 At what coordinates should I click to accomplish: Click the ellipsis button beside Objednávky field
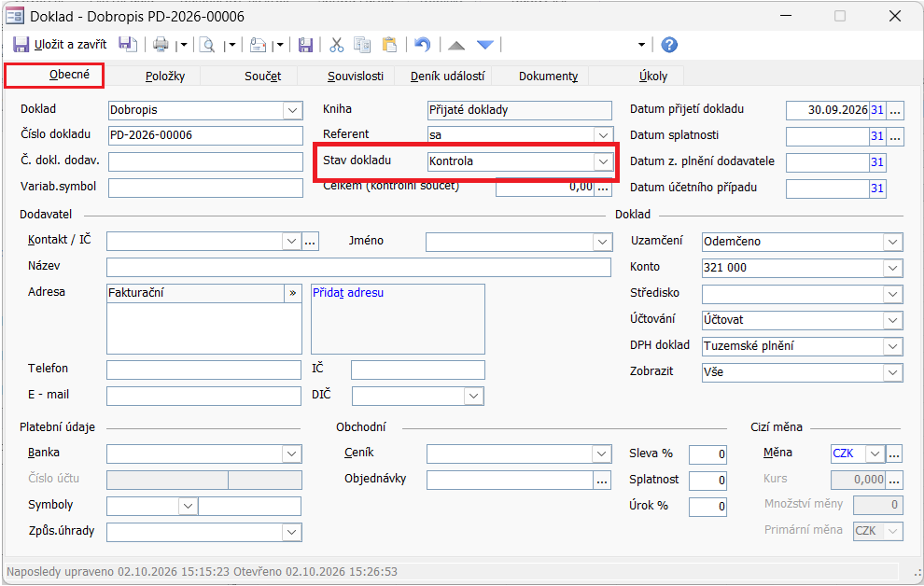(x=602, y=481)
